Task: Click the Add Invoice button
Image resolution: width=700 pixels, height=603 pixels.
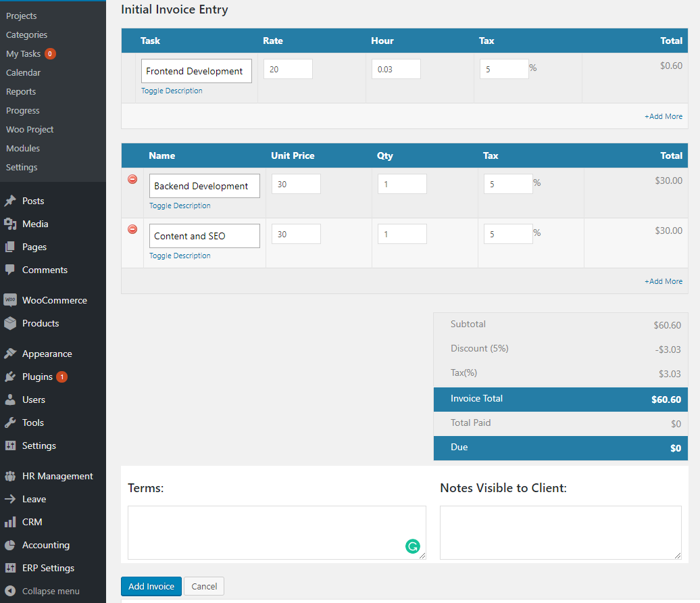Action: (151, 586)
